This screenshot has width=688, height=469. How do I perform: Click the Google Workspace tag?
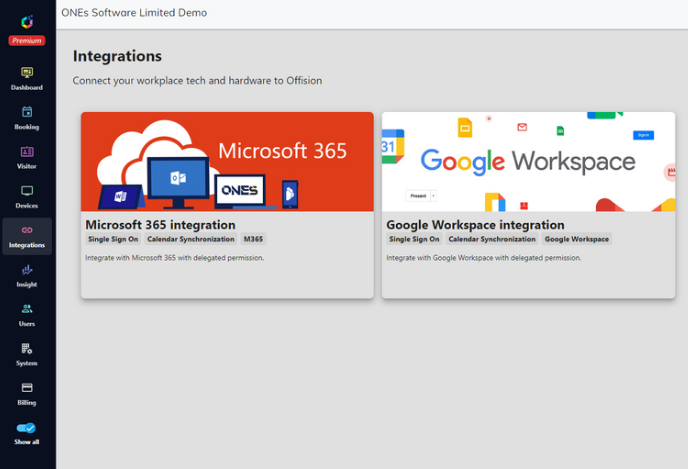577,239
